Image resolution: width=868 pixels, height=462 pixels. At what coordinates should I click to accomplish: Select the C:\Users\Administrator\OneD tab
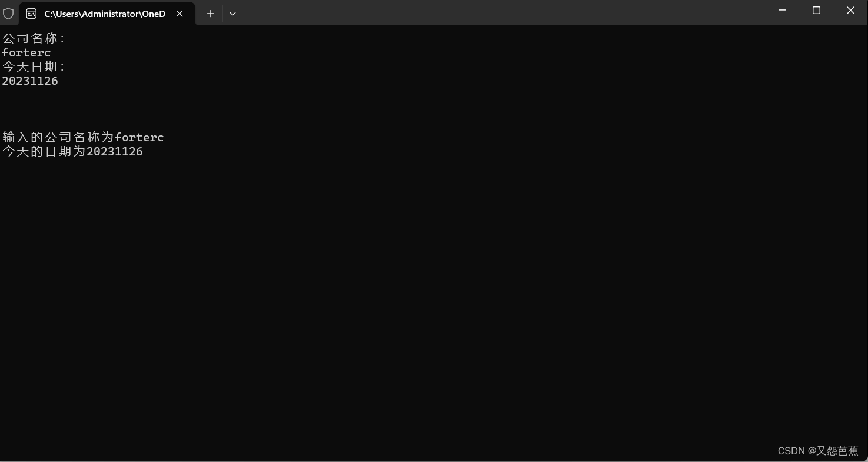point(107,14)
